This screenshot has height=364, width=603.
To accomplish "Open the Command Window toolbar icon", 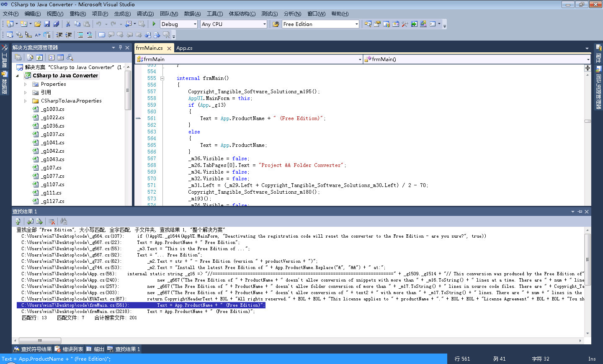I will click(x=433, y=24).
